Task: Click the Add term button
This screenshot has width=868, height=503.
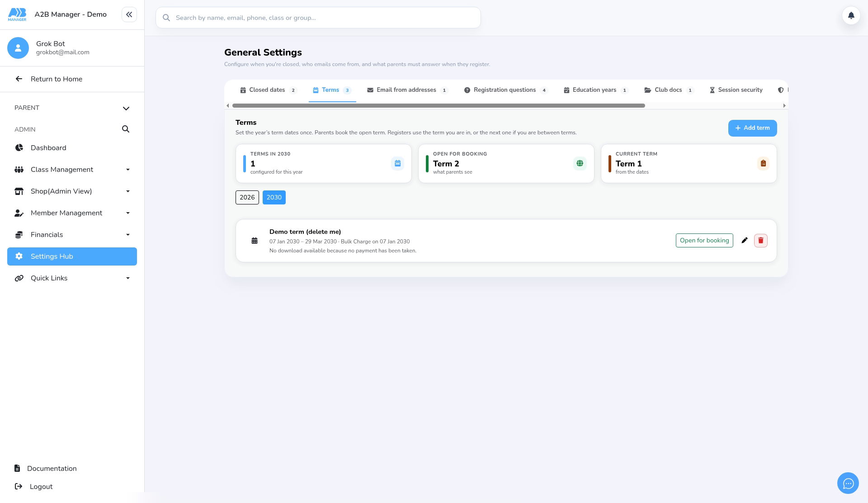Action: [752, 128]
